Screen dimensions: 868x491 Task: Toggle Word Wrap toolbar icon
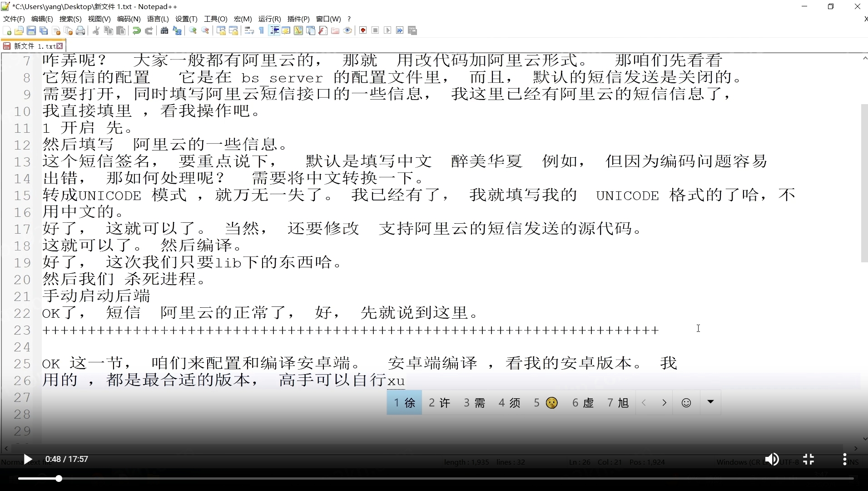coord(249,30)
